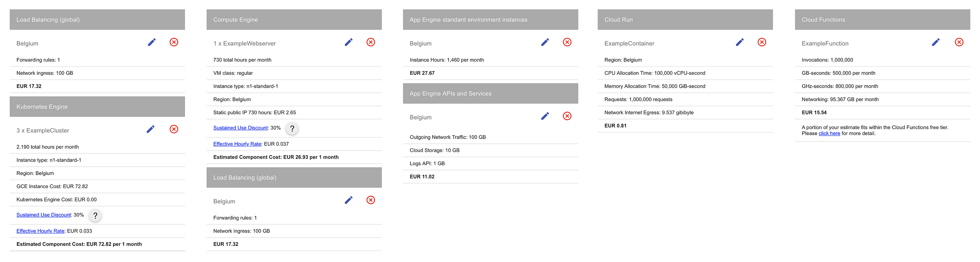This screenshot has height=262, width=980.
Task: Click 'GHz-seconds: 800,000 per month'
Action: click(840, 86)
